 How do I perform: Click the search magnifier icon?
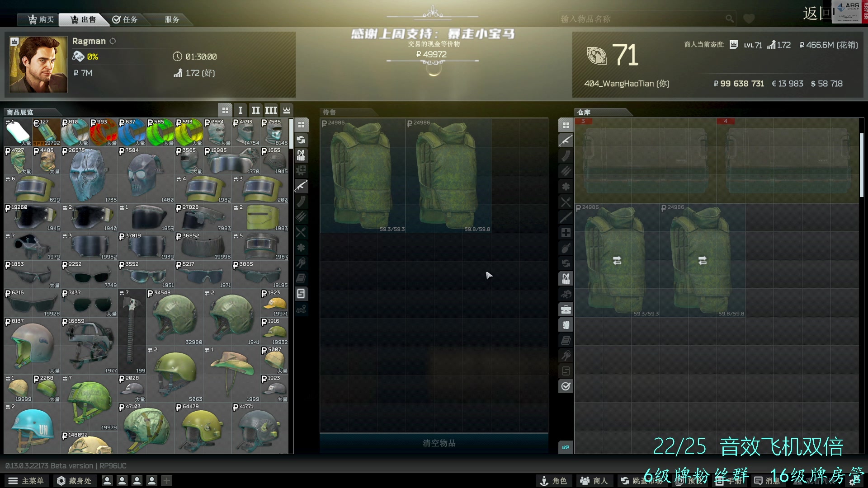click(x=730, y=19)
